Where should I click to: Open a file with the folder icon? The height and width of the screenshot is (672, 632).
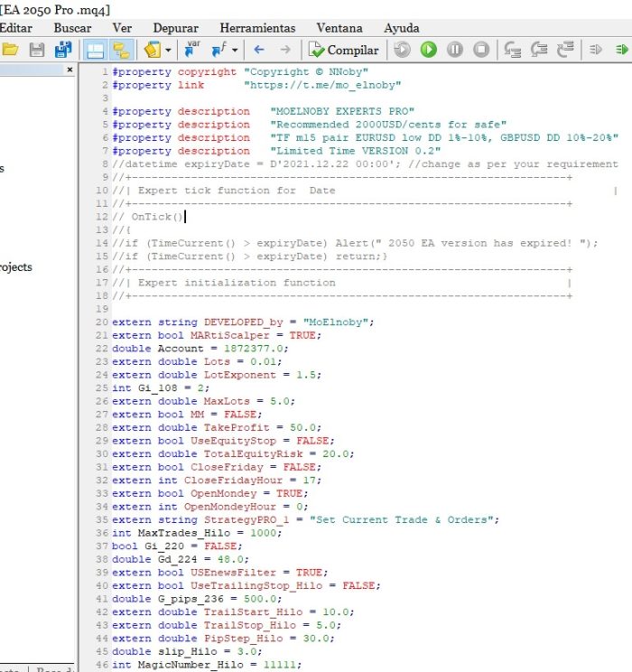pyautogui.click(x=9, y=50)
